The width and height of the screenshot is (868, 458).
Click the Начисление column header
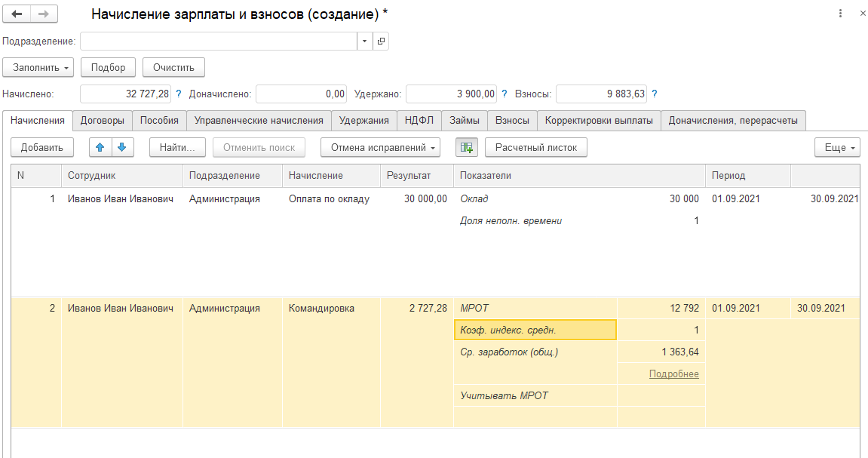331,176
